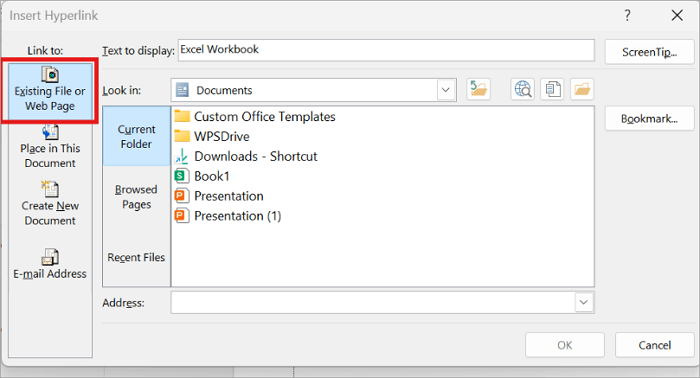Select Create New Document link type
This screenshot has height=378, width=700.
point(50,204)
